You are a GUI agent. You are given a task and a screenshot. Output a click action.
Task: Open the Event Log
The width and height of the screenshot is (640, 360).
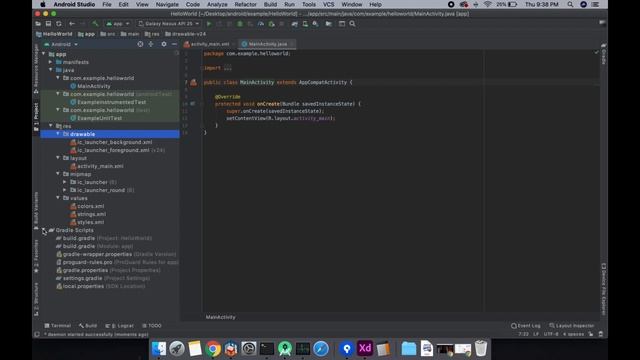coord(526,326)
